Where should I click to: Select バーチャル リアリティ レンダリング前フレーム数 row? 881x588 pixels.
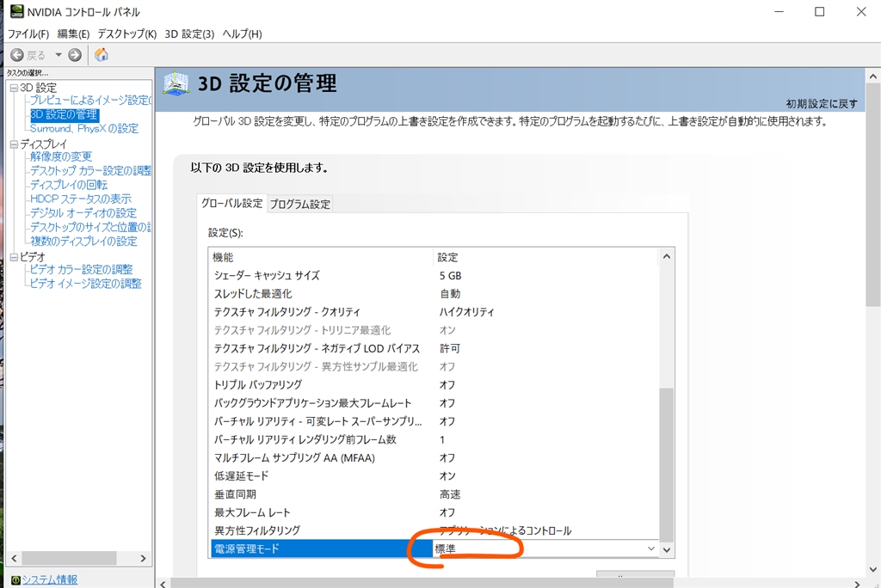[x=434, y=440]
